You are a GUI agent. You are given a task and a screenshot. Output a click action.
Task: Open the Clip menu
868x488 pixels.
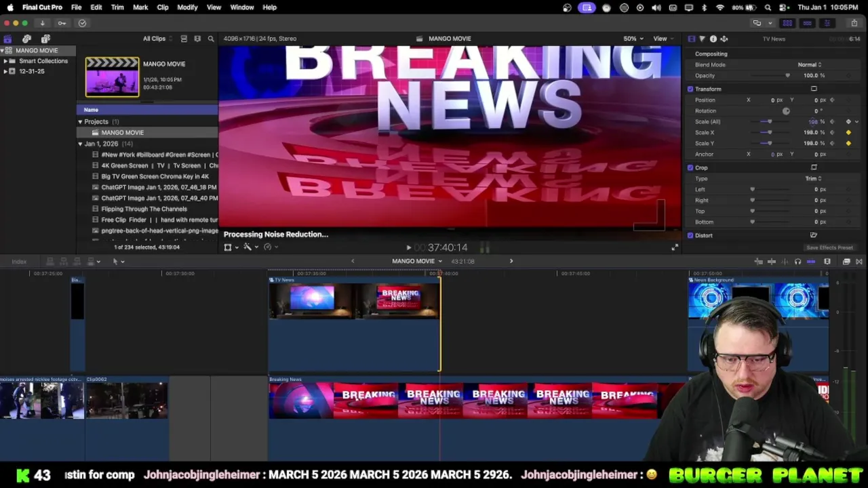(x=163, y=7)
